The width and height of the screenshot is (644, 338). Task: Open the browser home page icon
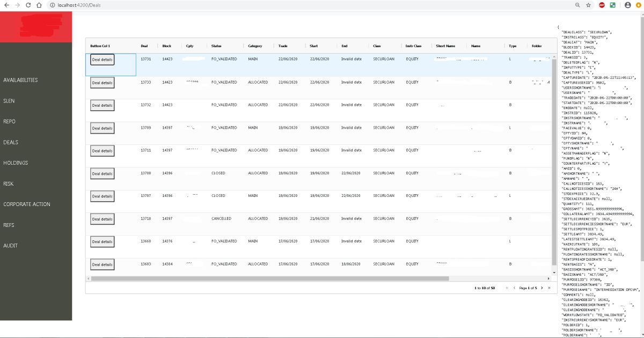pos(39,4)
